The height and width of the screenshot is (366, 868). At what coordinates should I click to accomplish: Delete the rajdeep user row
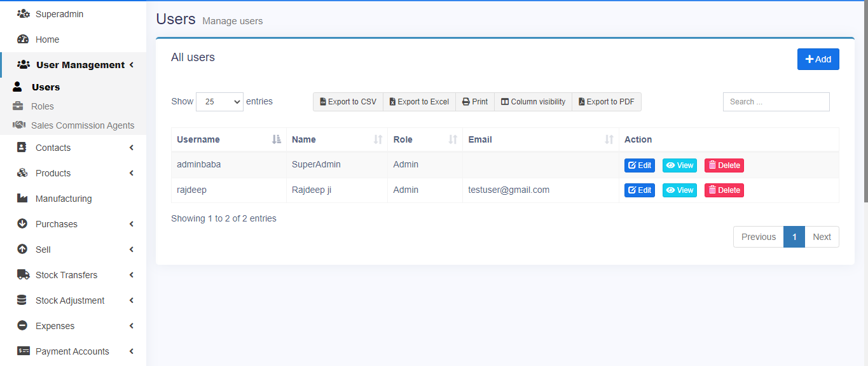click(x=724, y=190)
